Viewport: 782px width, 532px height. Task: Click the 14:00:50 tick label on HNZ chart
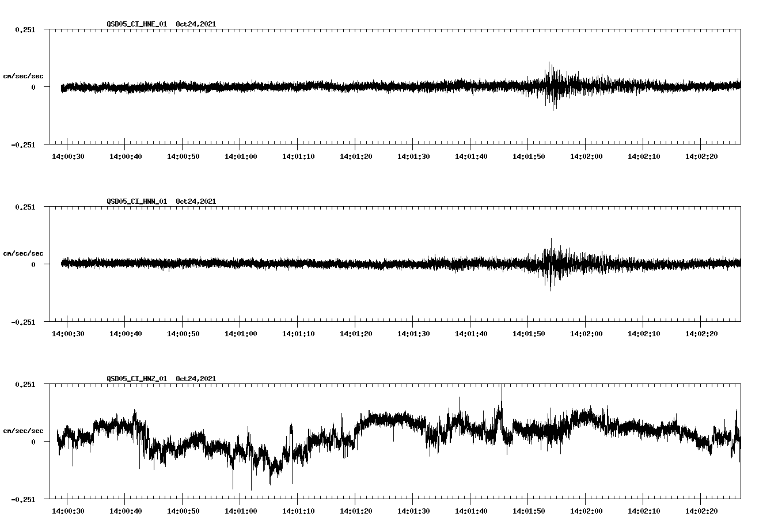click(x=183, y=511)
